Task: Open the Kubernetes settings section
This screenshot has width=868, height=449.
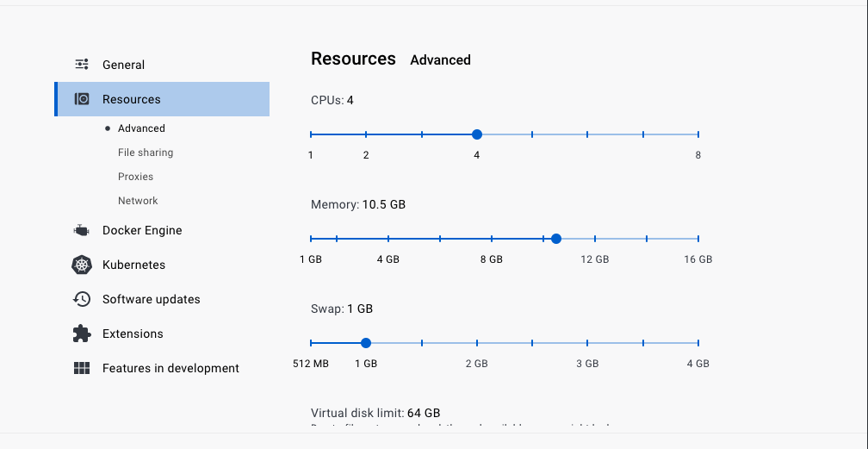Action: tap(133, 265)
